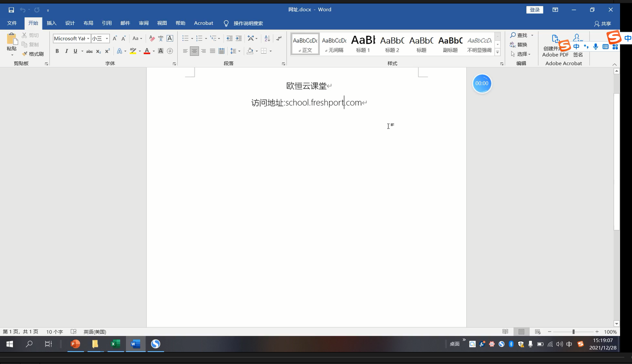The width and height of the screenshot is (632, 364).
Task: Pick the red font color swatch
Action: pos(147,51)
